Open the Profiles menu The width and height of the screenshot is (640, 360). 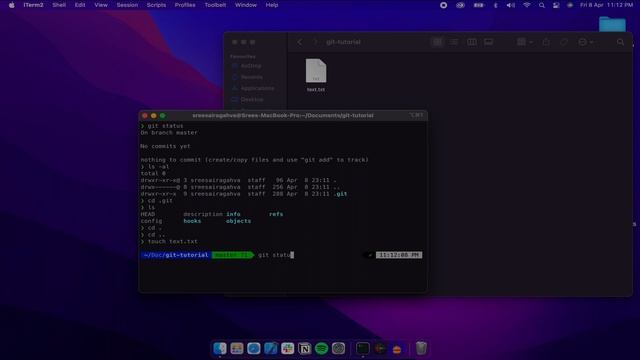[185, 5]
